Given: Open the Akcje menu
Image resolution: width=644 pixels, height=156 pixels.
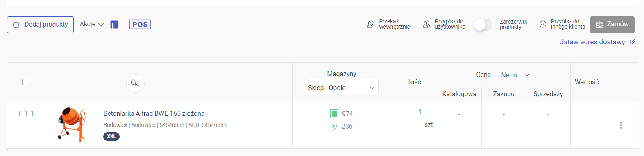Looking at the screenshot, I should (x=91, y=24).
